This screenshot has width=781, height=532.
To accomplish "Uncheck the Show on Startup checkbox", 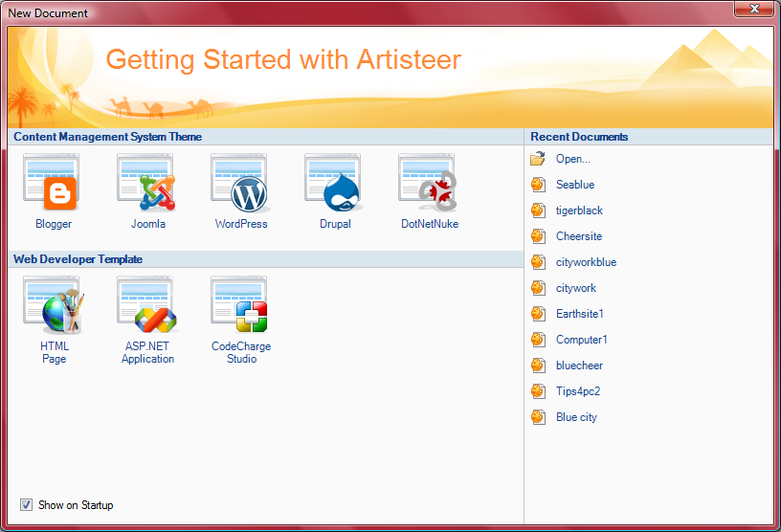I will pyautogui.click(x=27, y=505).
